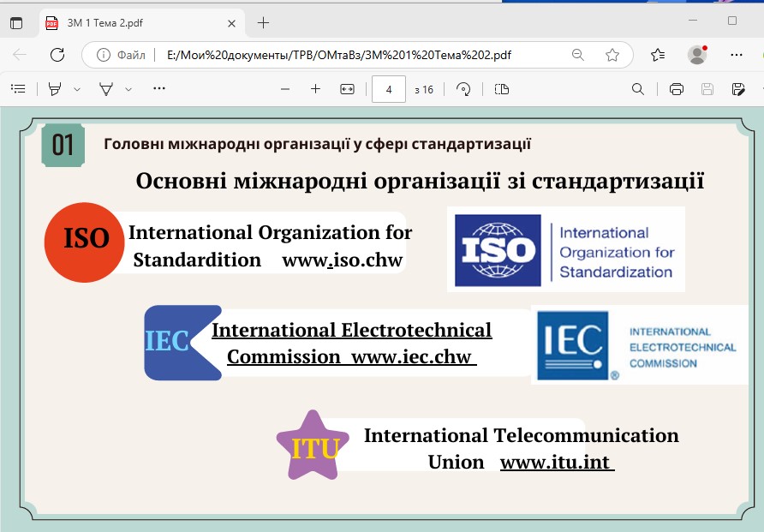Screen dimensions: 764x532
Task: Open the www.itu.int link
Action: tap(555, 463)
